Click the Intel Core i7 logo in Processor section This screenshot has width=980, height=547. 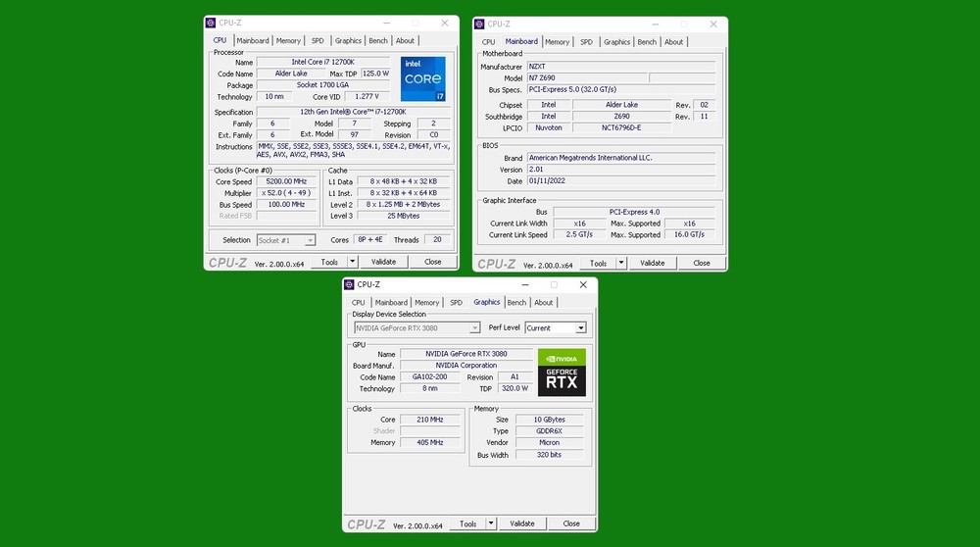422,78
